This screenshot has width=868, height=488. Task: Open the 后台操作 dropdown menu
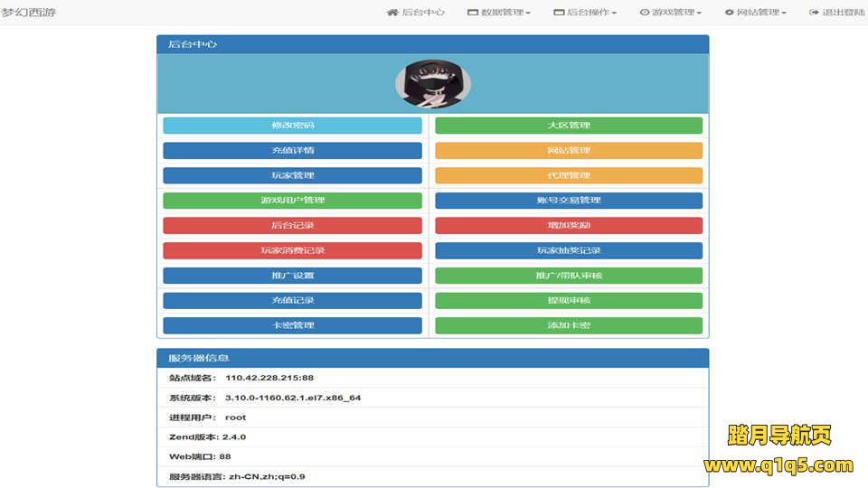coord(586,13)
